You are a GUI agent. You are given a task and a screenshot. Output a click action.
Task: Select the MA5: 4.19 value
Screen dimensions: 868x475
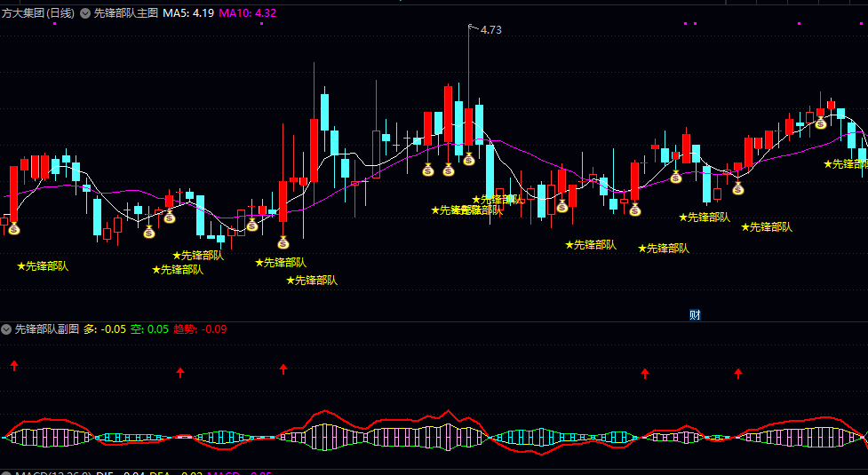188,13
